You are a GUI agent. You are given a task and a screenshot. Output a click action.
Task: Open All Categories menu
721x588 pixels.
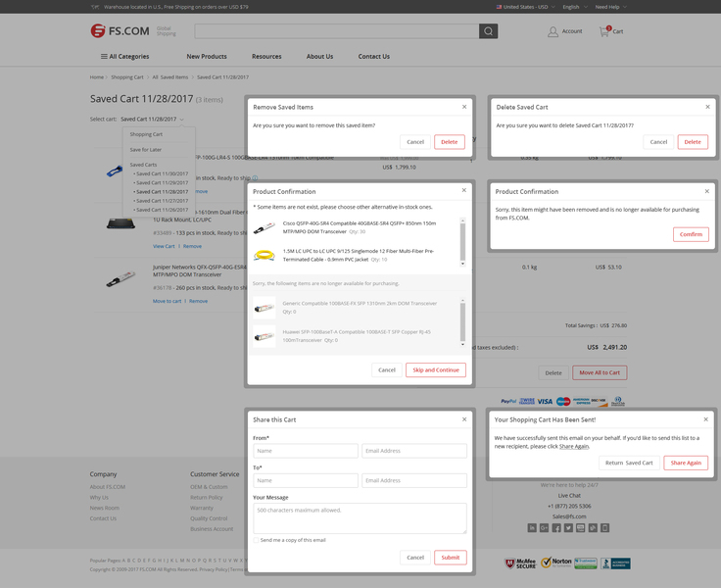pos(125,56)
